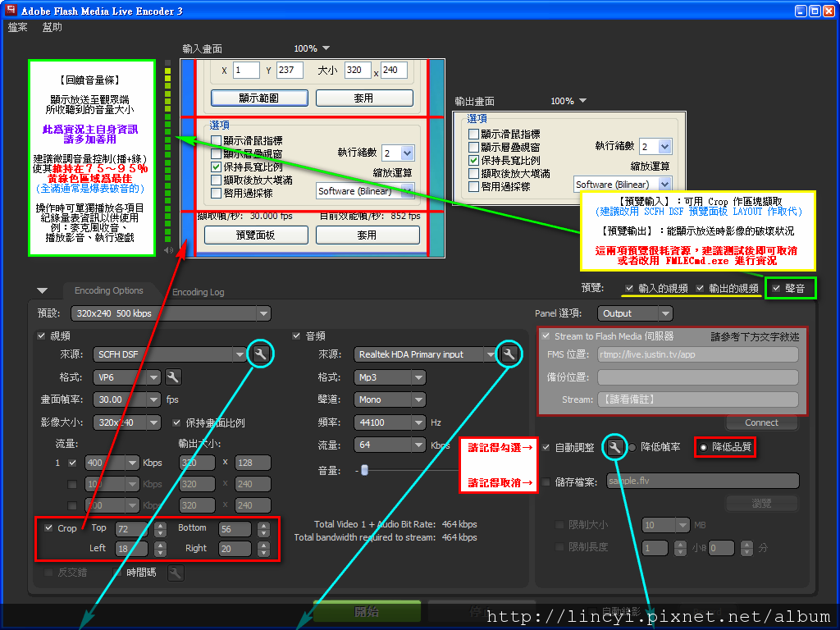This screenshot has height=630, width=840.
Task: Uncheck Stream to Flash Media 伺服器
Action: point(546,336)
